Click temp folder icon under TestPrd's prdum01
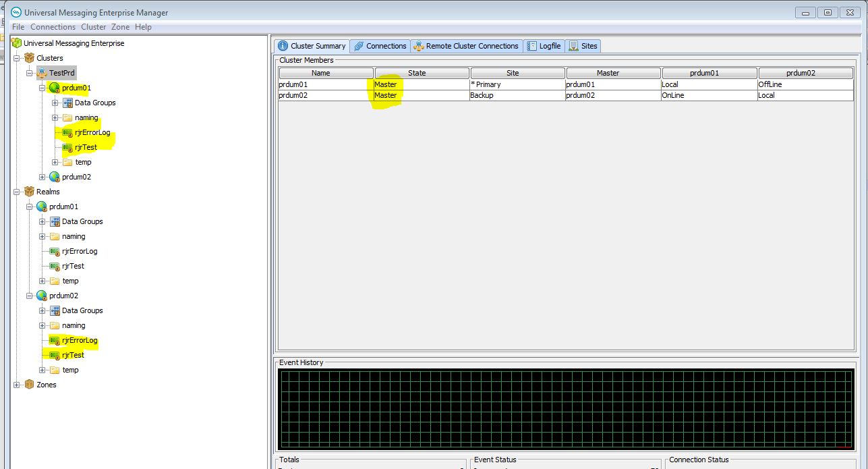Image resolution: width=868 pixels, height=469 pixels. [x=67, y=162]
